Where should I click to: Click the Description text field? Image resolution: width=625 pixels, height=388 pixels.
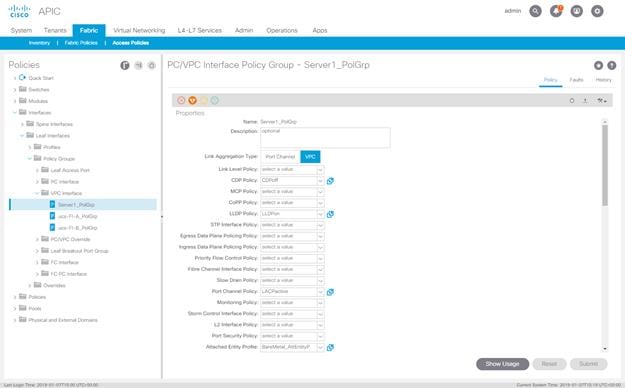tap(325, 138)
